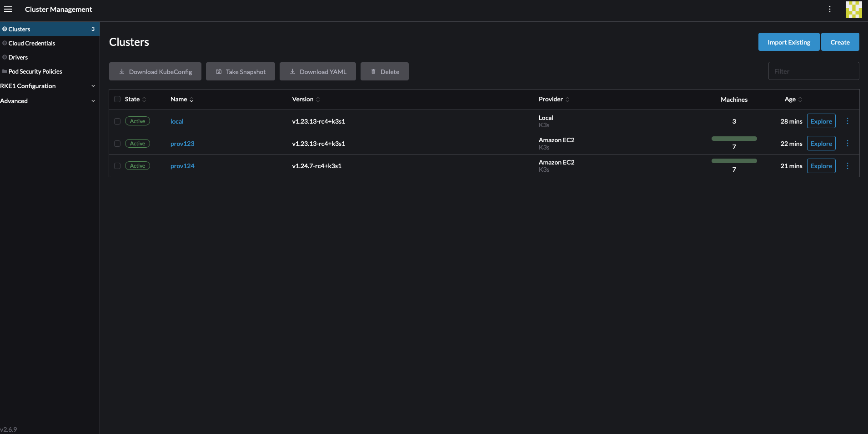Check the checkbox for the prov124 cluster
This screenshot has height=434, width=868.
[117, 165]
